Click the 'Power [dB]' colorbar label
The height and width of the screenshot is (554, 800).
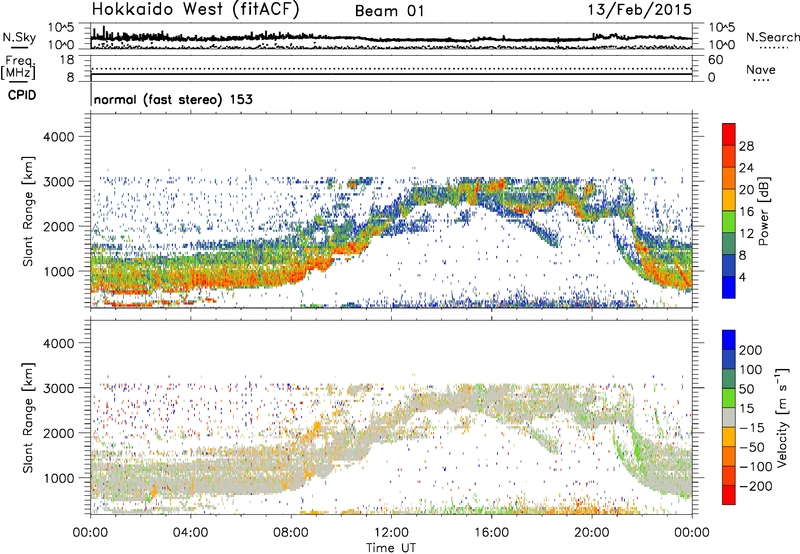764,211
